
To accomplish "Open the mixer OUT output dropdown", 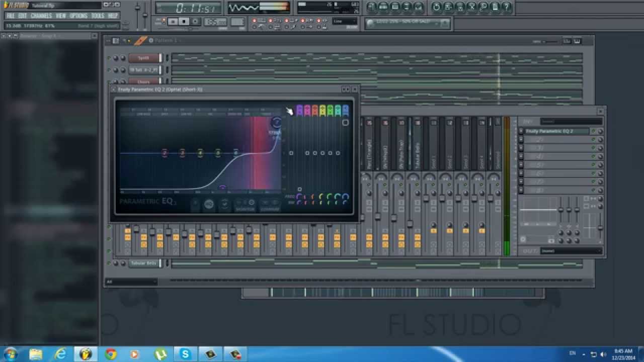I will coord(571,250).
